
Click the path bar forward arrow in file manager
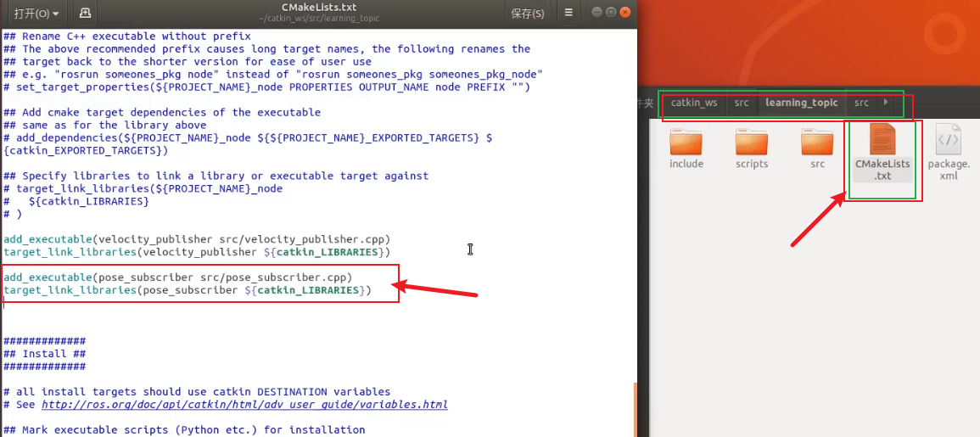[886, 102]
